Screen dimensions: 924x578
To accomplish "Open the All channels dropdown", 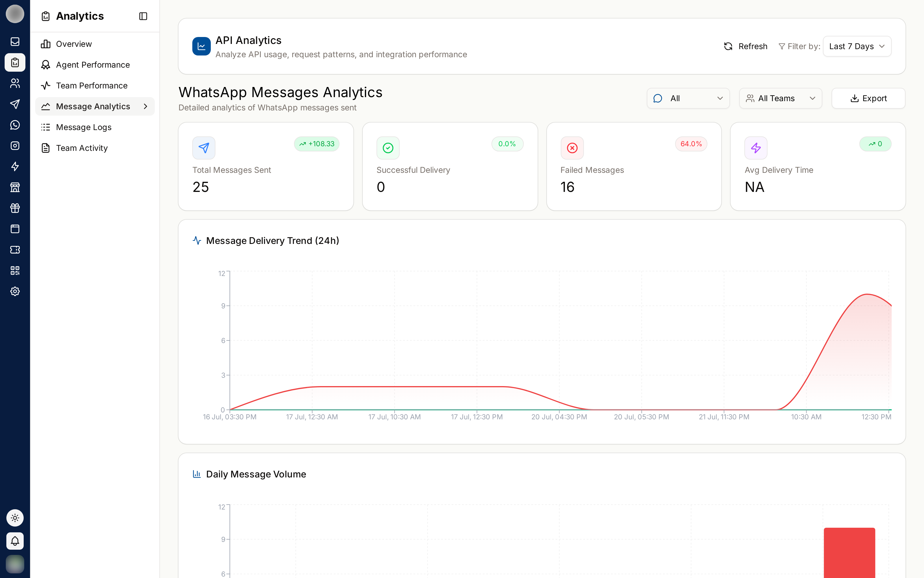I will [688, 98].
